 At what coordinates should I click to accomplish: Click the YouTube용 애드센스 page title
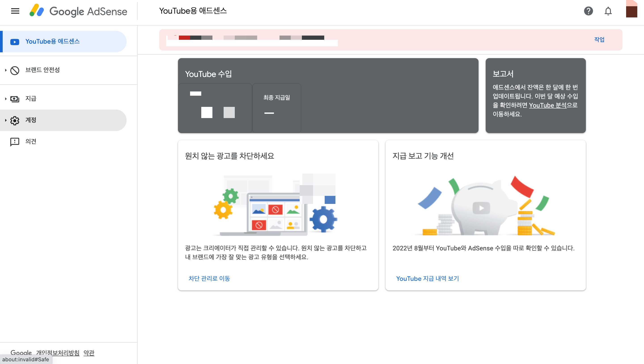(x=193, y=11)
